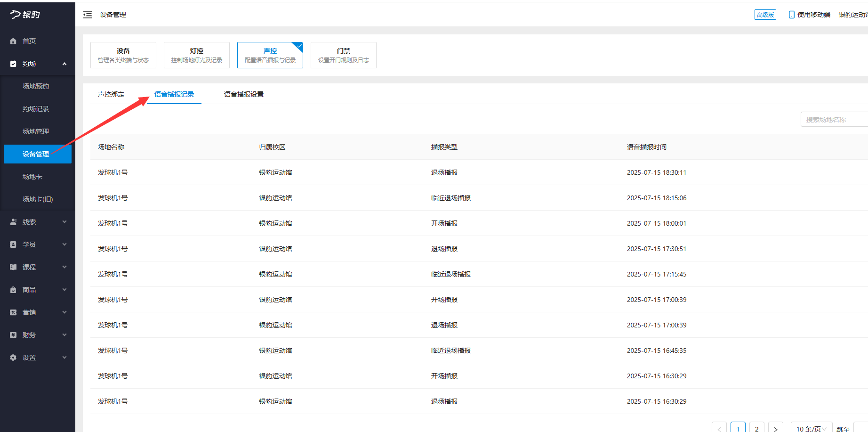This screenshot has width=868, height=432.
Task: Open the 10 条/页 page size dropdown
Action: pyautogui.click(x=811, y=428)
